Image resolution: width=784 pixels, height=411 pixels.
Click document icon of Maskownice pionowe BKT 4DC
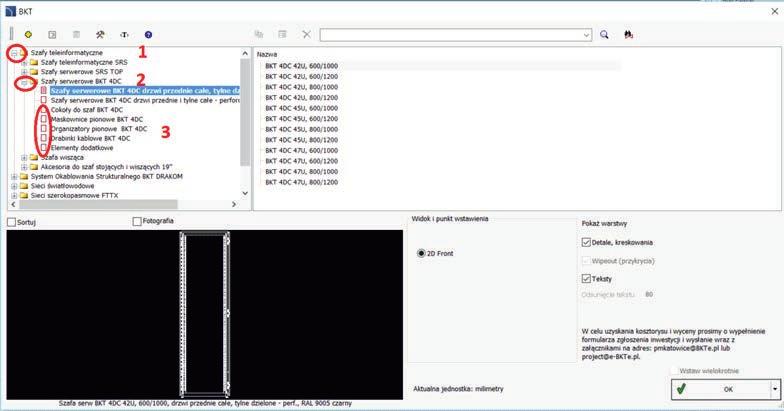[x=44, y=119]
